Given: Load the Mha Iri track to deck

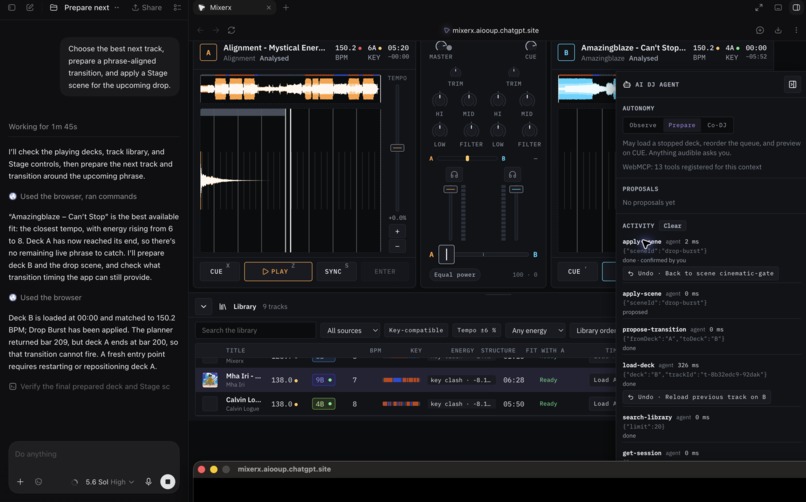Looking at the screenshot, I should [x=602, y=380].
